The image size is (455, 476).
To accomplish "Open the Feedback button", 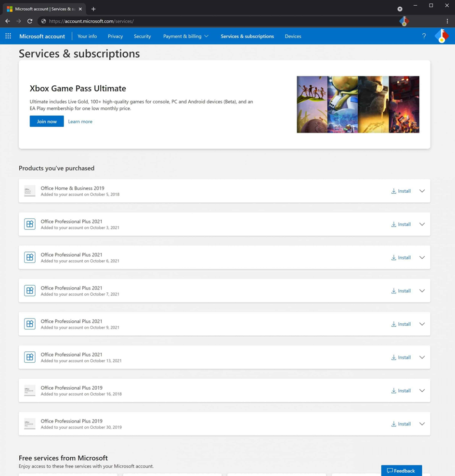I will (401, 471).
